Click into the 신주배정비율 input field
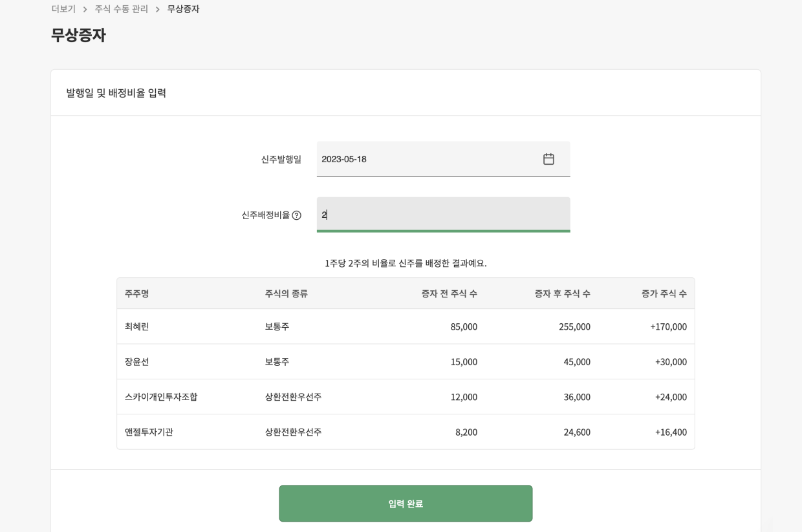802x532 pixels. coord(443,215)
